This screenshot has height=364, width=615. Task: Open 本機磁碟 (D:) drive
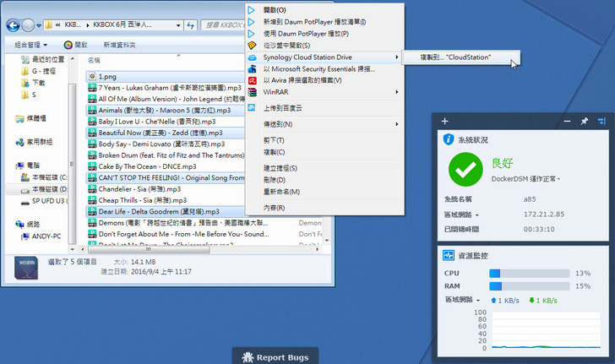click(x=44, y=189)
